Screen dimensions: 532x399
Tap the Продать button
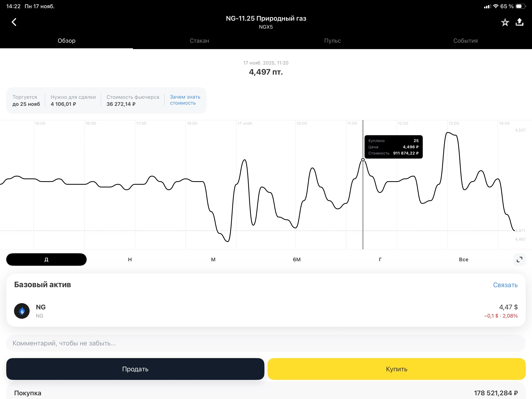(x=135, y=369)
